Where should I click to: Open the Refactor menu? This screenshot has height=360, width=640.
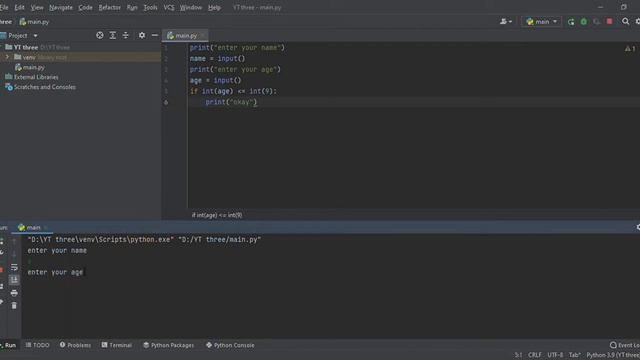click(x=109, y=7)
